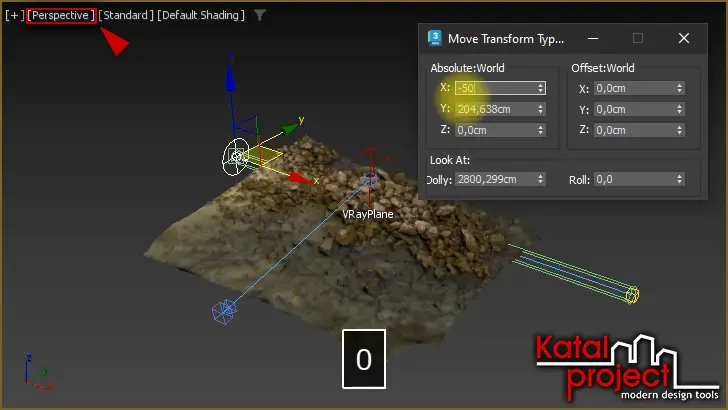728x410 pixels.
Task: Select the white circular light object at gizmo
Action: pyautogui.click(x=236, y=157)
